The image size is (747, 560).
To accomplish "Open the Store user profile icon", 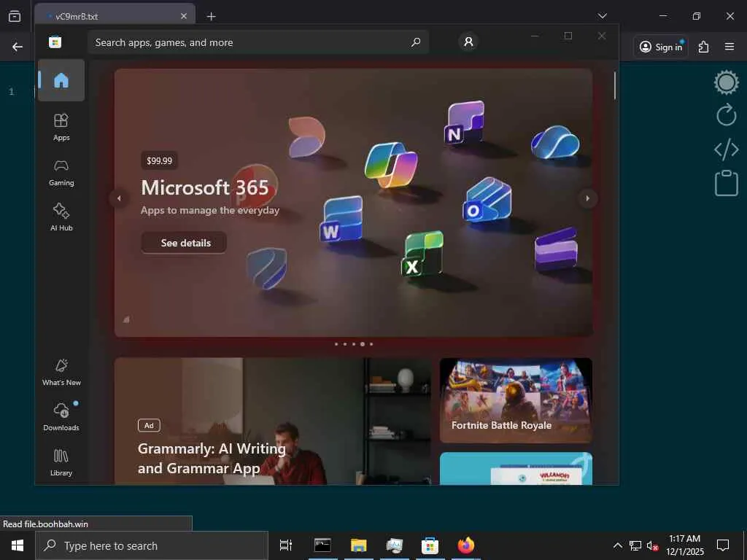I will click(469, 42).
